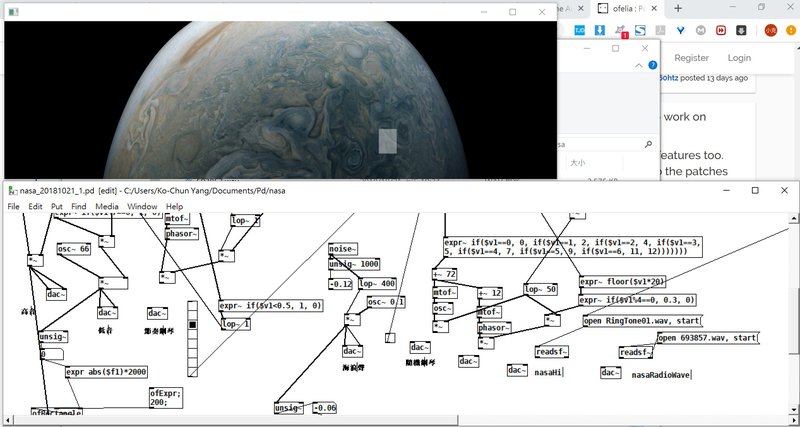Viewport: 800px width, 427px height.
Task: Click the red browser profile avatar
Action: 770,31
